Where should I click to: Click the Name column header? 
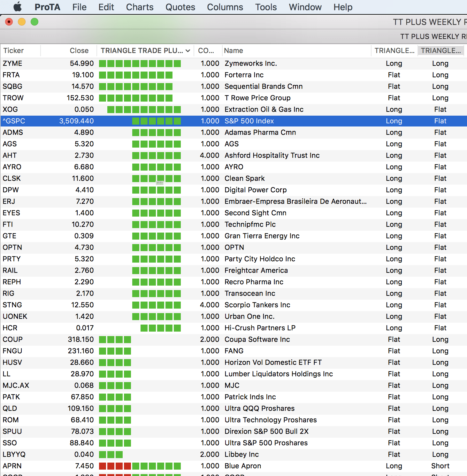pyautogui.click(x=233, y=51)
